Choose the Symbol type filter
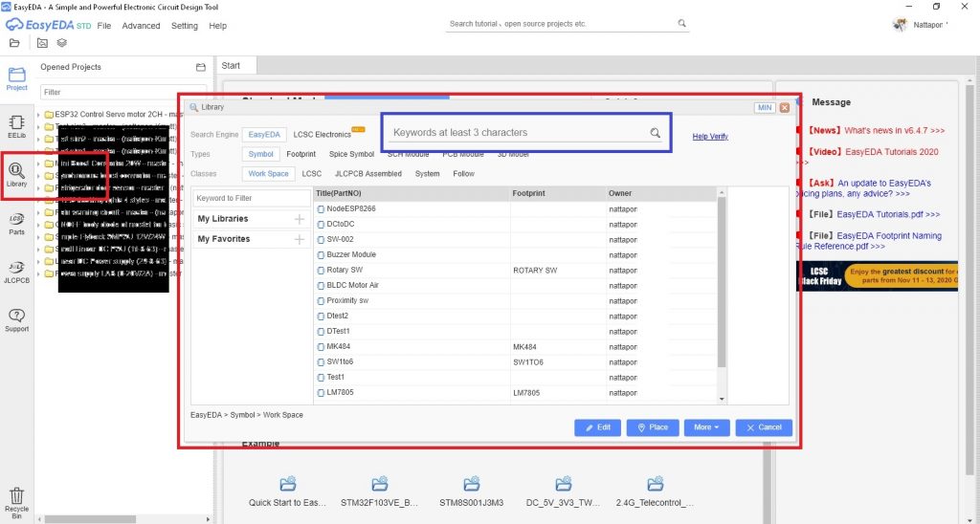The width and height of the screenshot is (980, 524). (x=260, y=154)
